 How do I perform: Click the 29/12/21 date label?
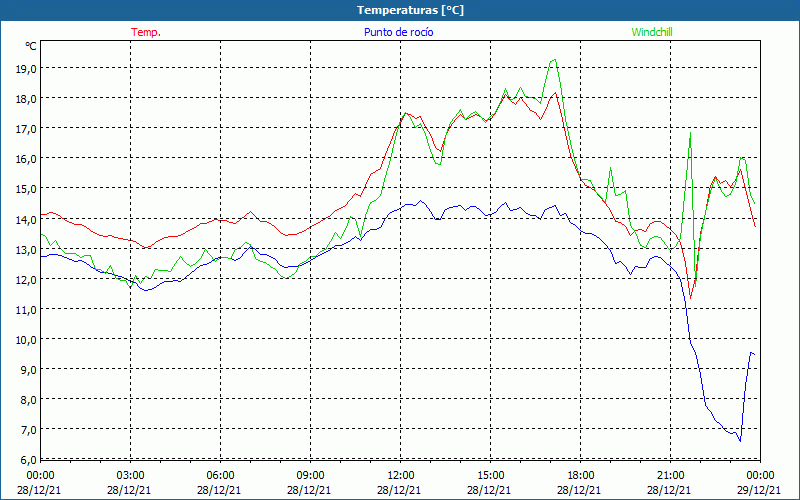click(759, 490)
